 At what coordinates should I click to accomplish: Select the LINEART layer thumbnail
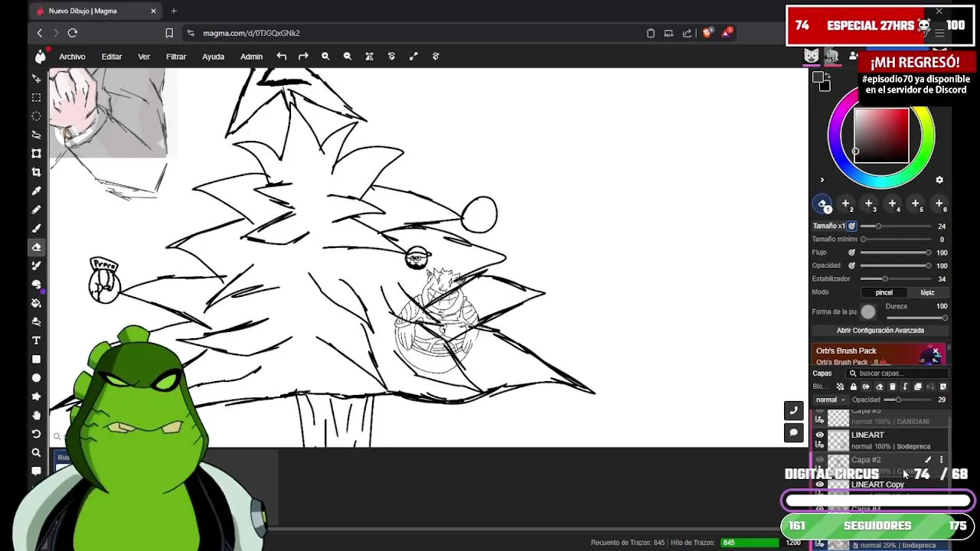(839, 440)
